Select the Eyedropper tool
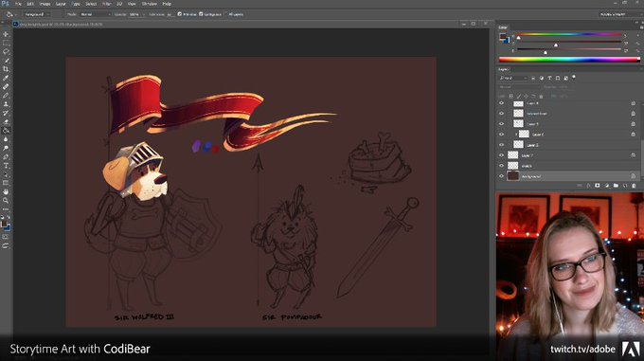644x361 pixels. click(x=6, y=78)
